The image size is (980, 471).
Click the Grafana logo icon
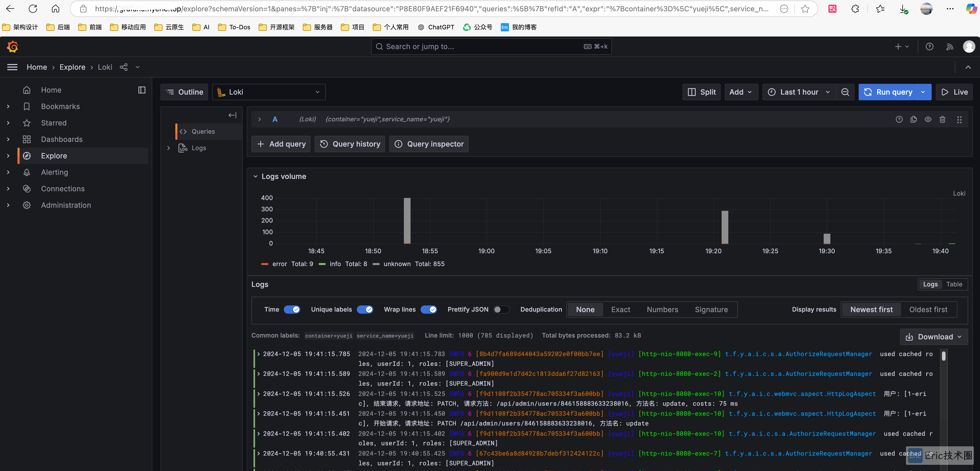(13, 47)
